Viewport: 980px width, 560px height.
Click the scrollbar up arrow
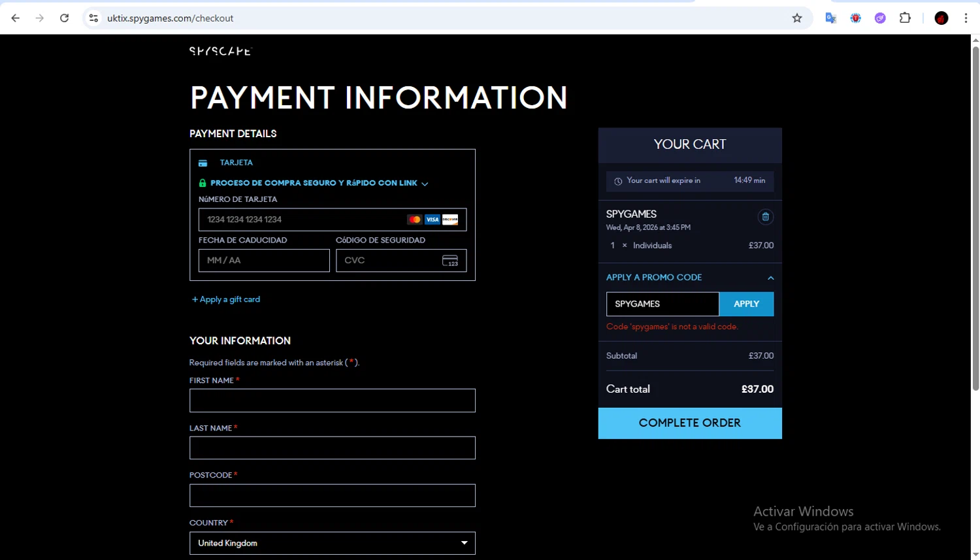click(x=975, y=40)
